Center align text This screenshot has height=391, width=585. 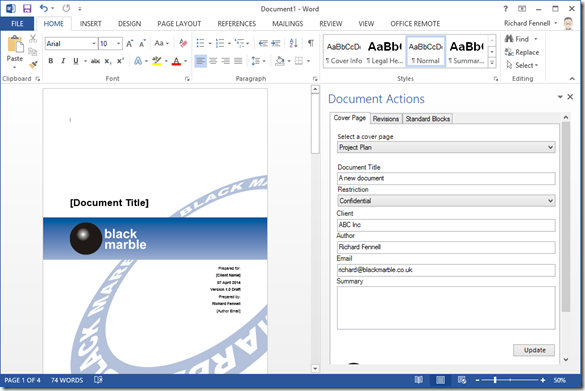pyautogui.click(x=213, y=61)
